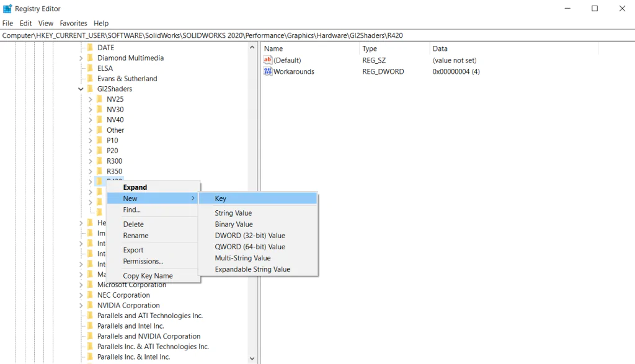Click the registry path address bar
Viewport: 635px width, 364px height.
click(317, 35)
